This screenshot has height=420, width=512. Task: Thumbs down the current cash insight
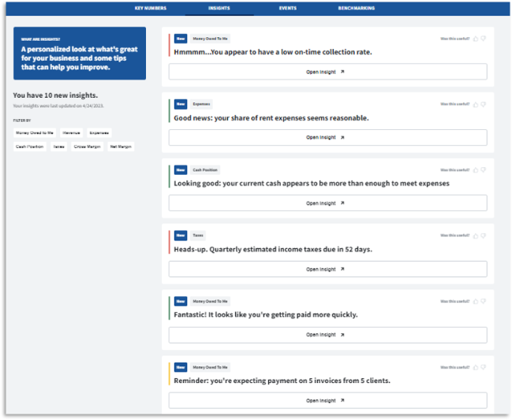(484, 170)
